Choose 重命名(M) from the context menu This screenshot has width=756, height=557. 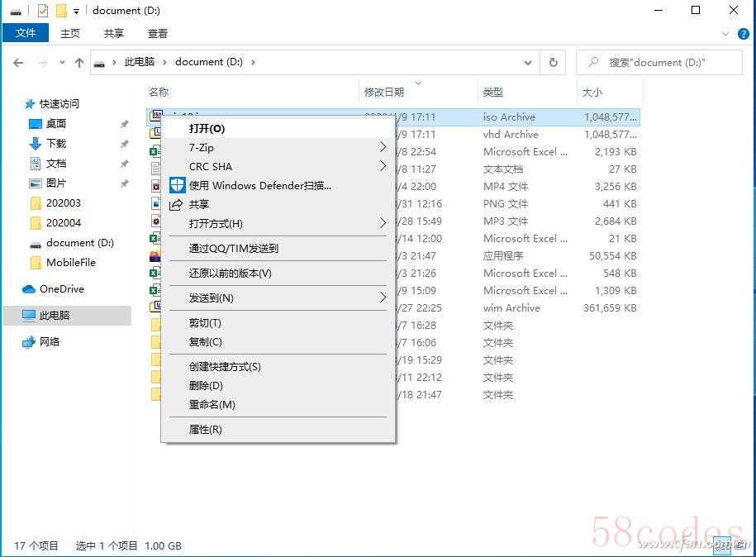[x=278, y=405]
